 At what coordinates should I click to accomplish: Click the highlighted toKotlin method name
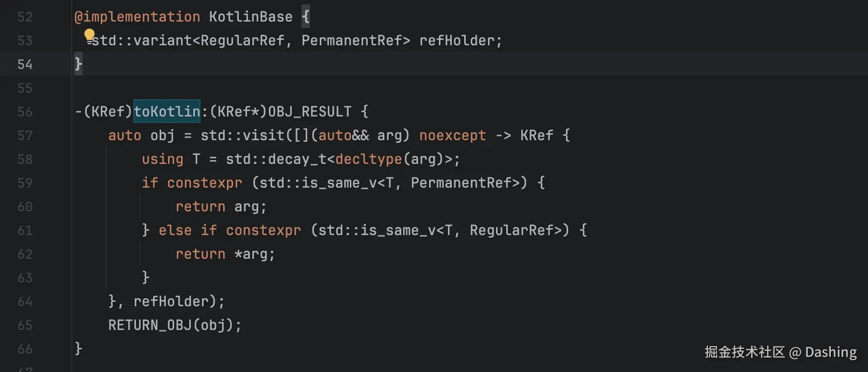point(167,112)
